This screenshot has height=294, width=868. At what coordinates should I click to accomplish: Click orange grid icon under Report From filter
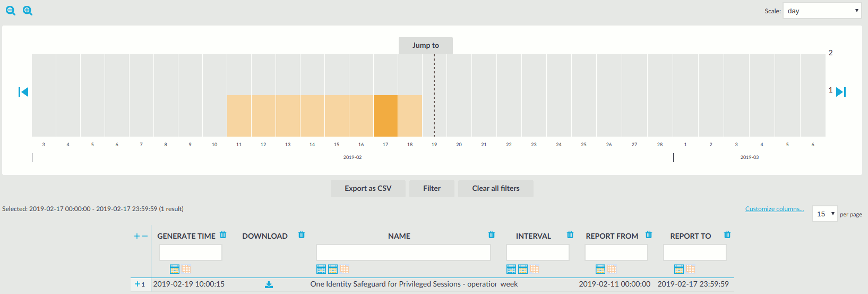612,269
